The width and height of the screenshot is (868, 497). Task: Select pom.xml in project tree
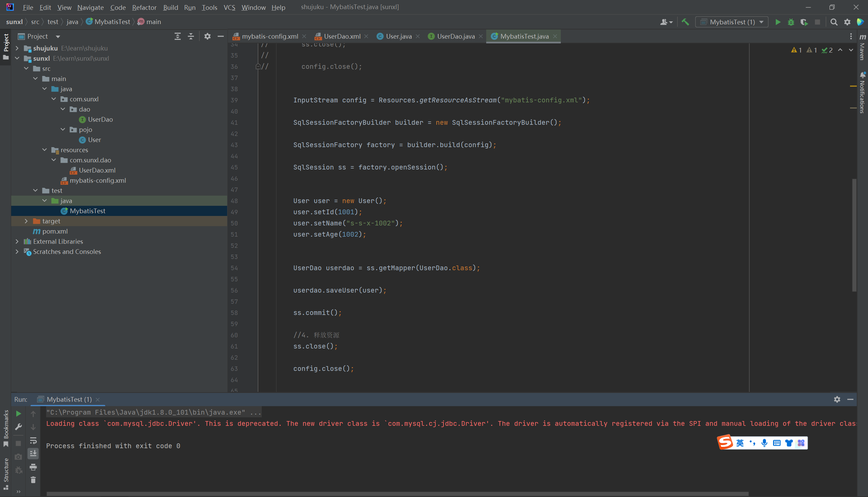click(55, 231)
